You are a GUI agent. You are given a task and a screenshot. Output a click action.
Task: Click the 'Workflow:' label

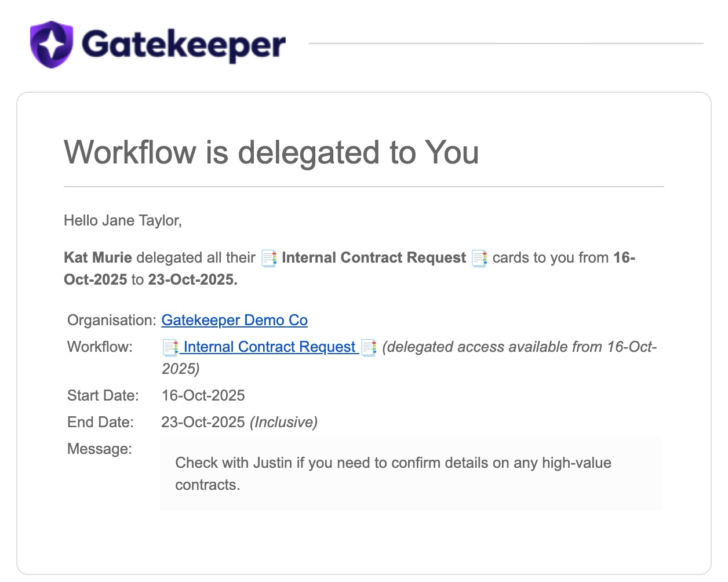[100, 347]
